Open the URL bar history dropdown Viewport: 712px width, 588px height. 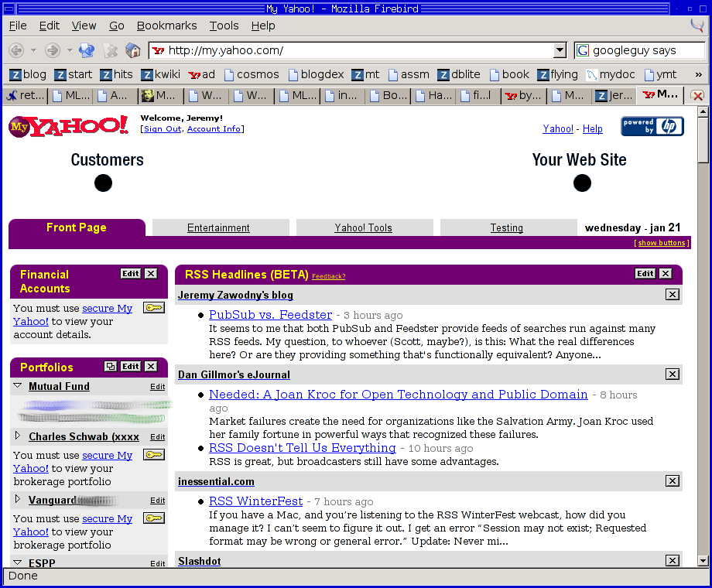pyautogui.click(x=560, y=50)
